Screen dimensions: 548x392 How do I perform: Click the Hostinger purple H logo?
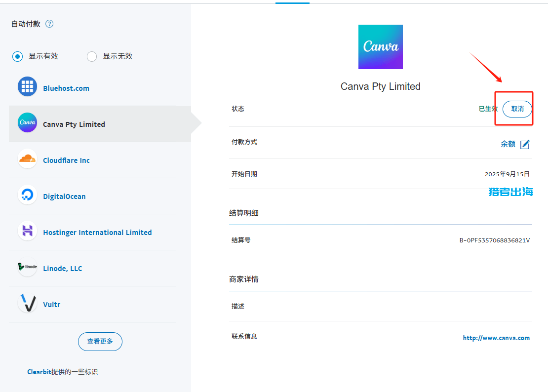(27, 231)
